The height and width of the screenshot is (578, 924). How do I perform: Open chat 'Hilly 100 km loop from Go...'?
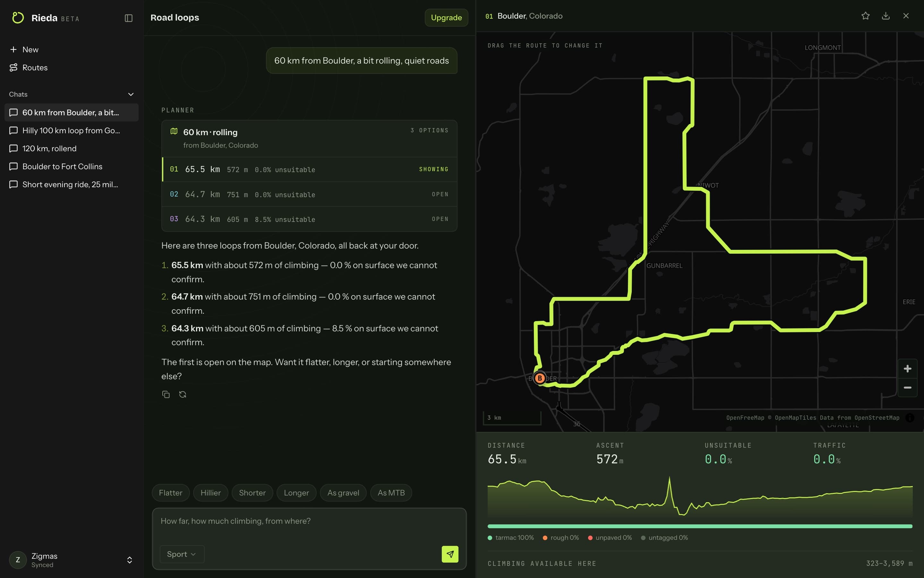pos(72,130)
